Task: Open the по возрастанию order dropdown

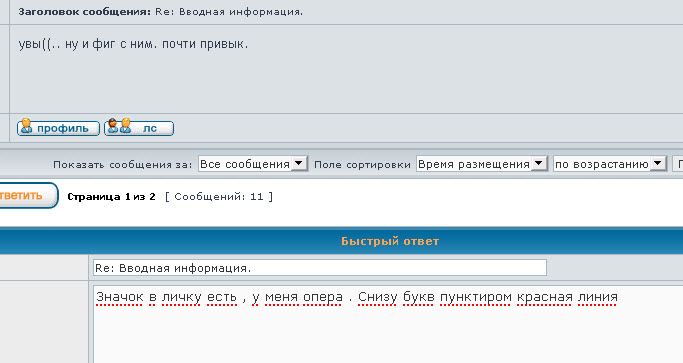Action: click(x=609, y=164)
